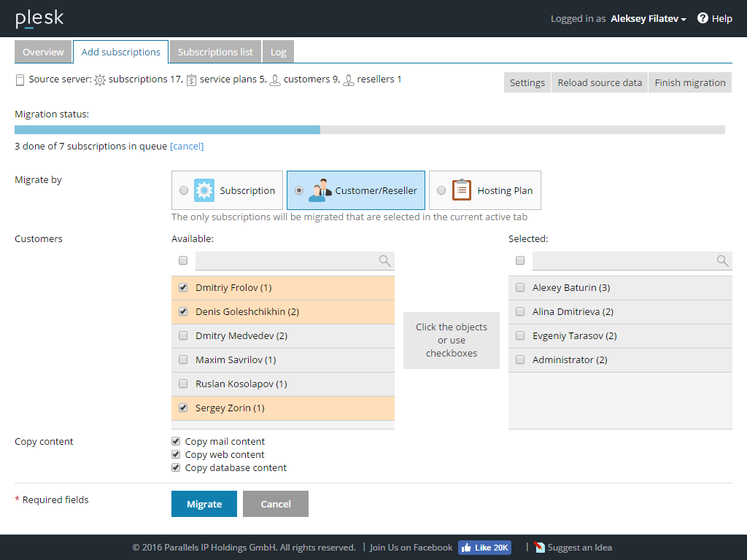
Task: Switch to the Subscriptions list tab
Action: (x=215, y=52)
